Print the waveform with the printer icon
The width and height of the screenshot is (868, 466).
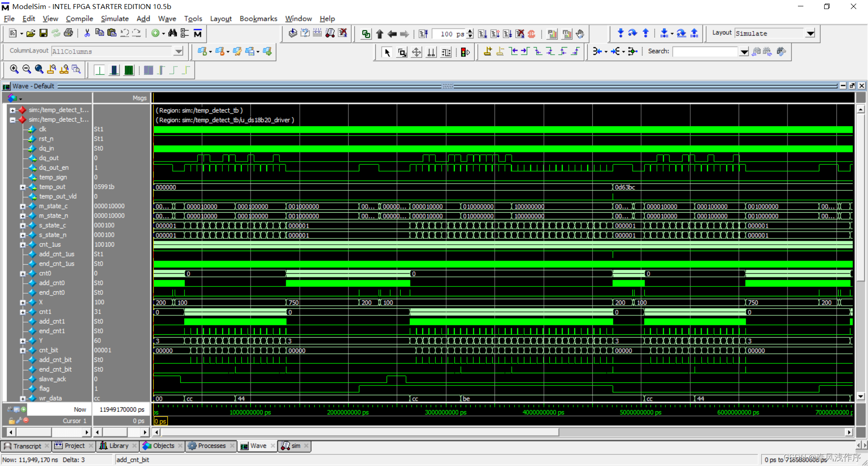68,33
